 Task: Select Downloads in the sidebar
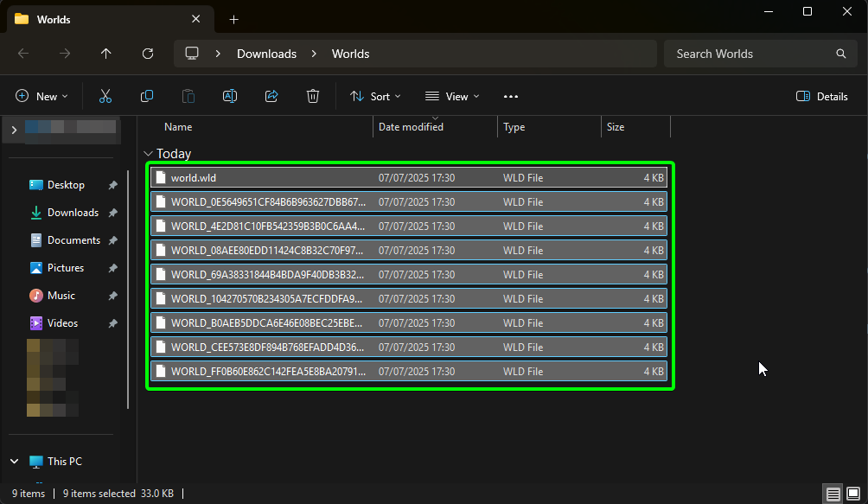pos(73,213)
